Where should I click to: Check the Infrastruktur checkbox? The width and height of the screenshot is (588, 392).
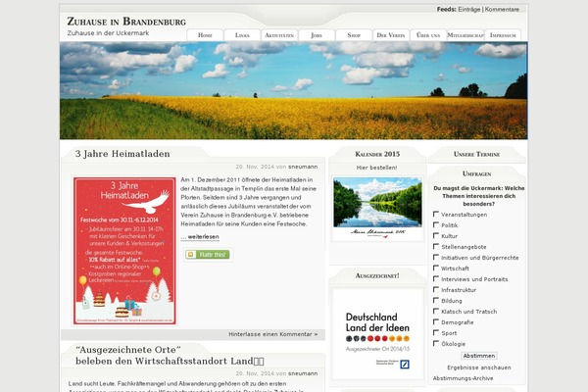(436, 290)
